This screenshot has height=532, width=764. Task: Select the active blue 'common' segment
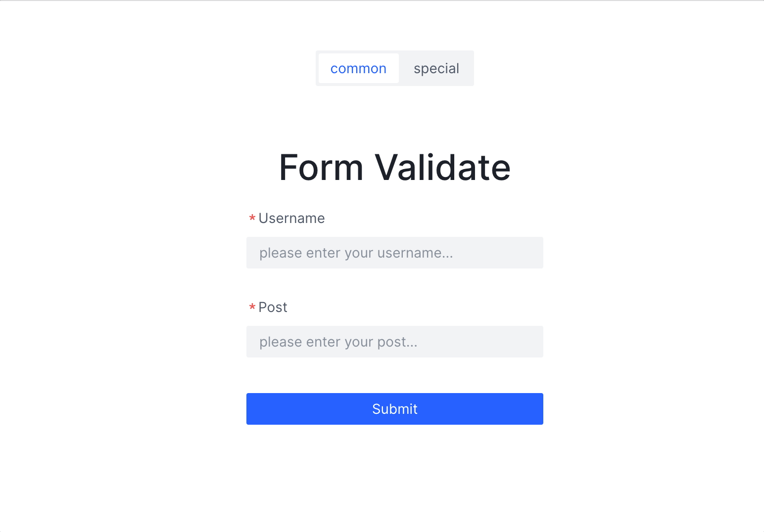[x=358, y=68]
